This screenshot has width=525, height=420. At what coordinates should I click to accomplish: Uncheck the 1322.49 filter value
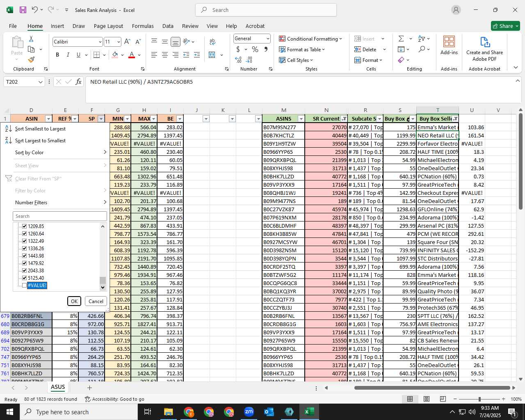24,241
